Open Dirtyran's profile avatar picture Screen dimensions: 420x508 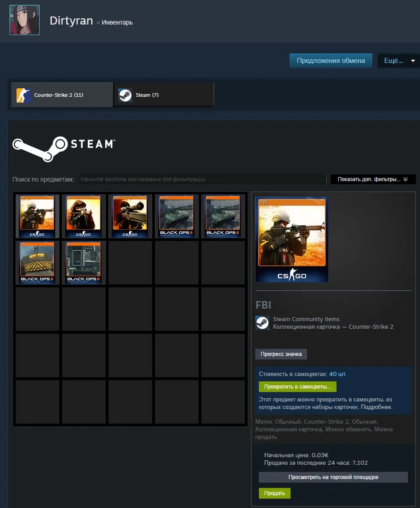[24, 20]
